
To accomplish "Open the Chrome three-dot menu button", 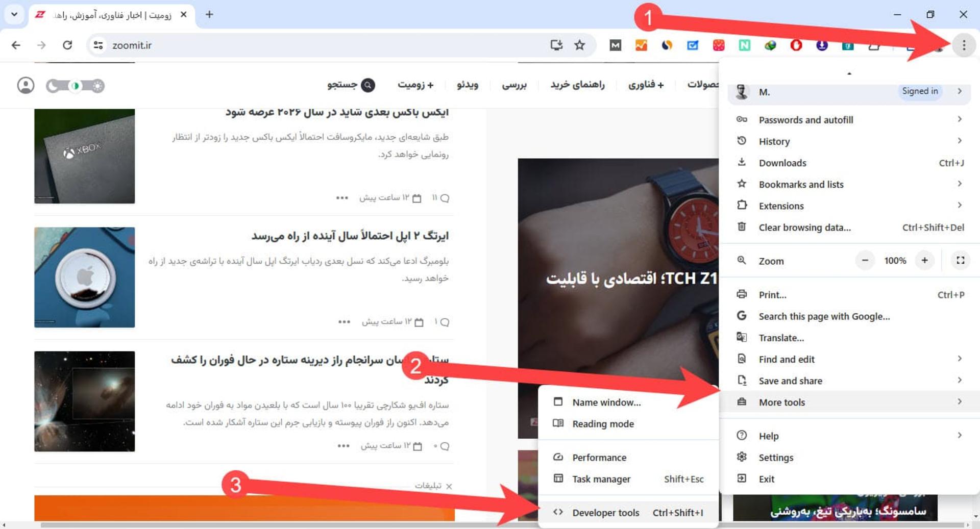I will [963, 45].
